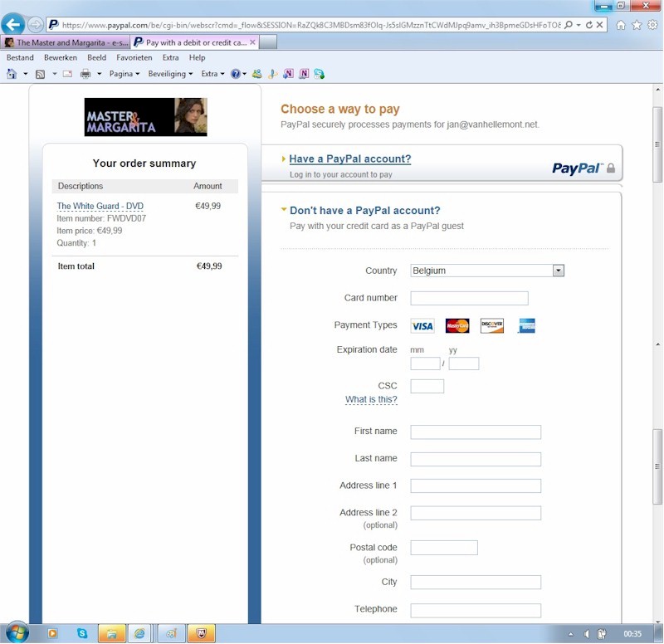
Task: Click the volume speaker in the system tray
Action: click(587, 634)
